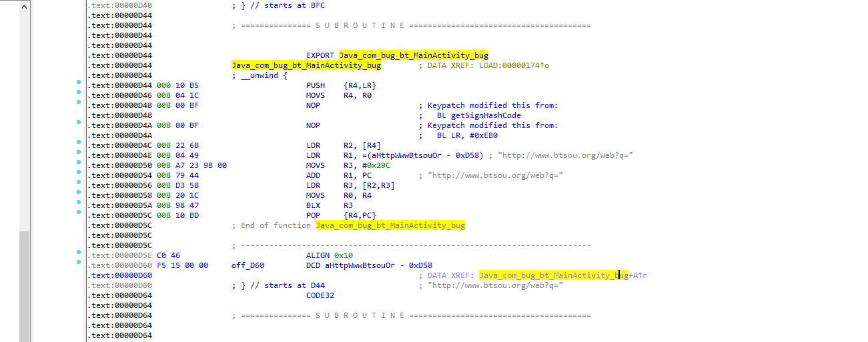Image resolution: width=868 pixels, height=342 pixels.
Task: Follow the LOAD:00000174 data xref link
Action: 515,65
